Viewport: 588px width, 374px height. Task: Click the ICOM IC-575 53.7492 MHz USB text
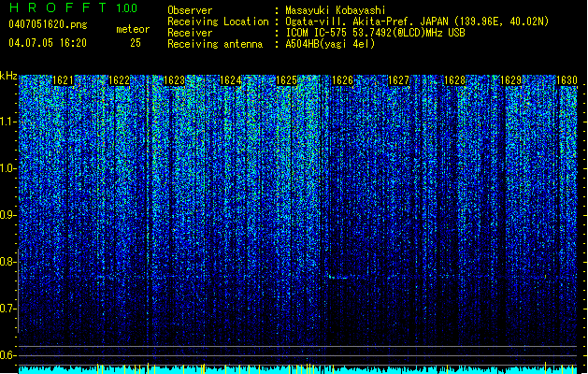point(376,33)
